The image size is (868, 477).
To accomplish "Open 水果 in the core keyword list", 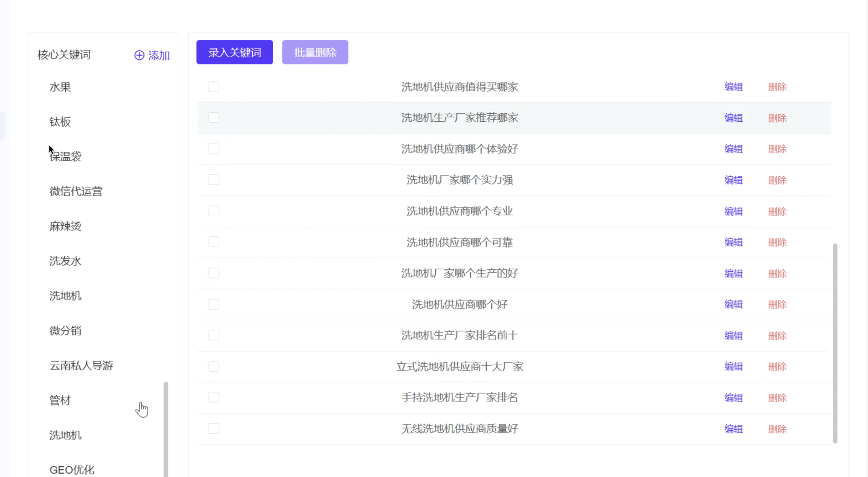I will pyautogui.click(x=60, y=87).
